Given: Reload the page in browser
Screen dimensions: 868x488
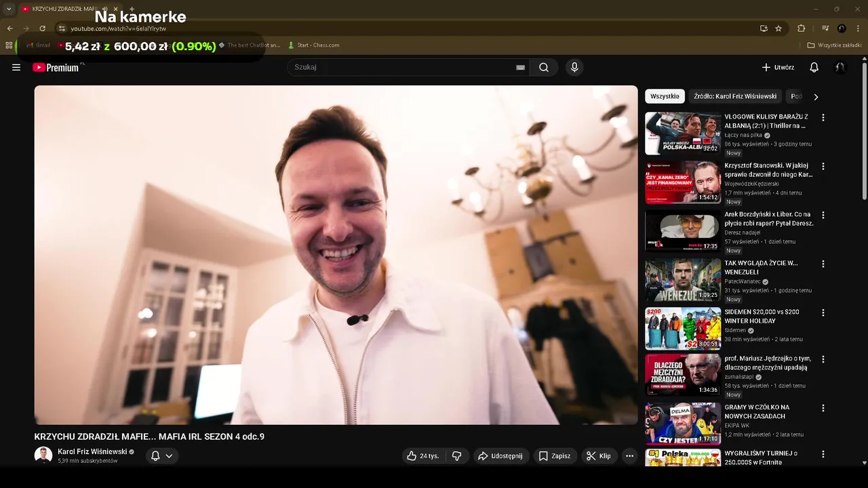Looking at the screenshot, I should 42,28.
